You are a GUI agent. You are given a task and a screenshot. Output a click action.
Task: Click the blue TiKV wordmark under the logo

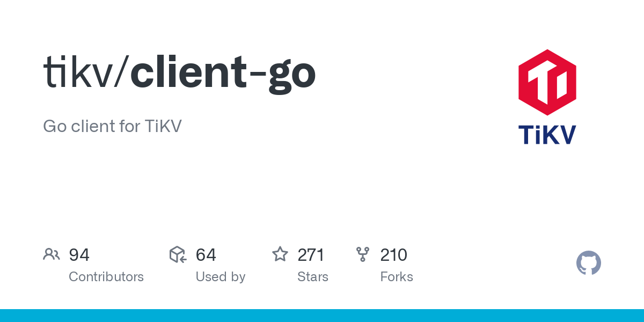click(547, 135)
